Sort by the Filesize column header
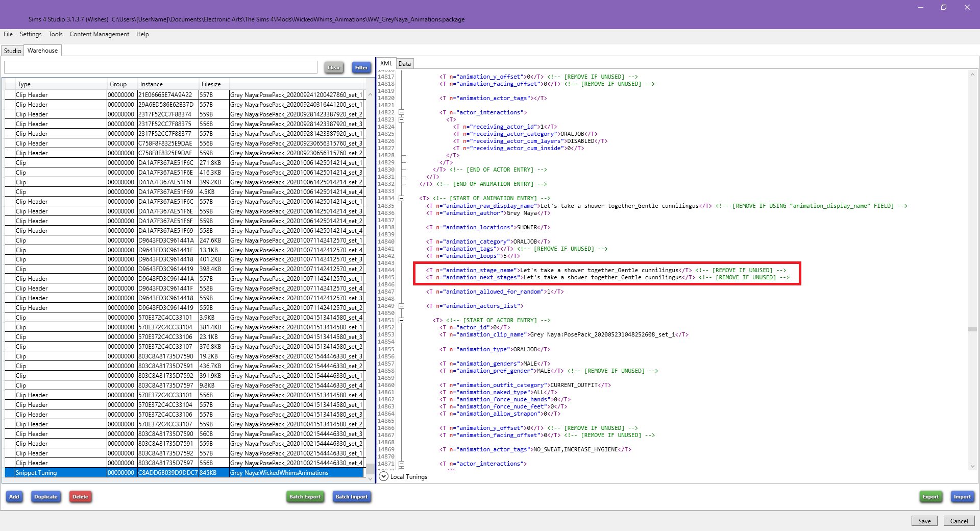 click(x=214, y=84)
